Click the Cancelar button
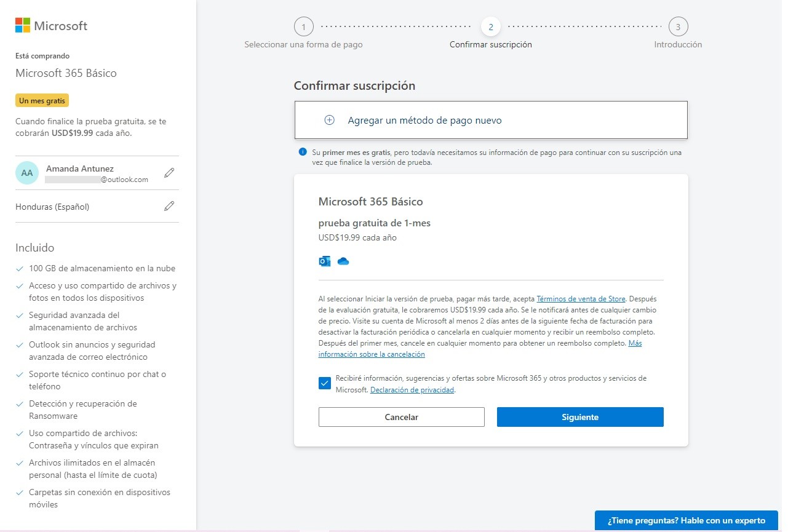 (402, 417)
